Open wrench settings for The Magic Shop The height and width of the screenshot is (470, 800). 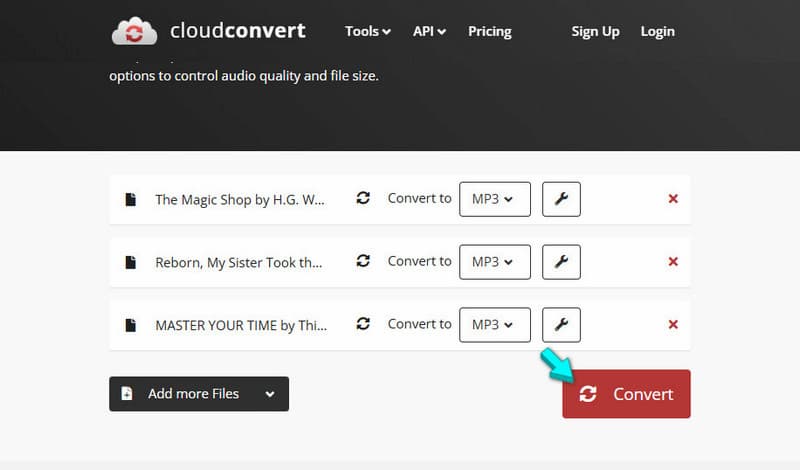561,199
